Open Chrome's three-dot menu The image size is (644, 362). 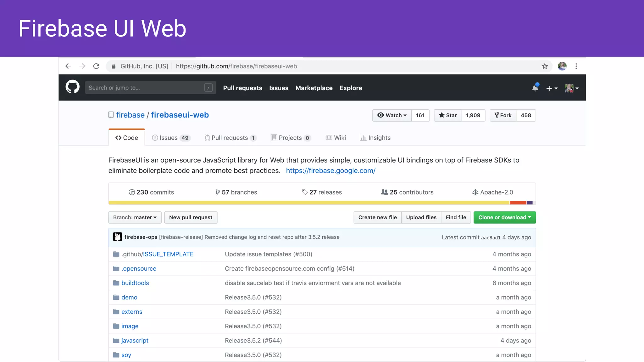pyautogui.click(x=576, y=66)
